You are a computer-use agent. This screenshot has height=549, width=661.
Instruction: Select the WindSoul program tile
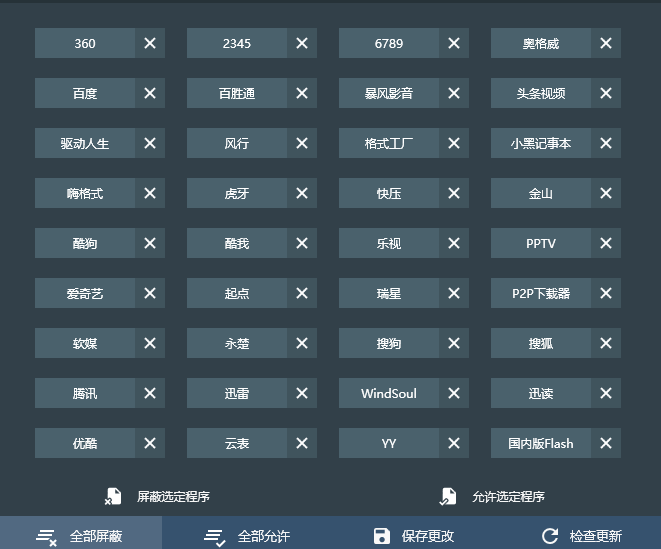click(389, 393)
